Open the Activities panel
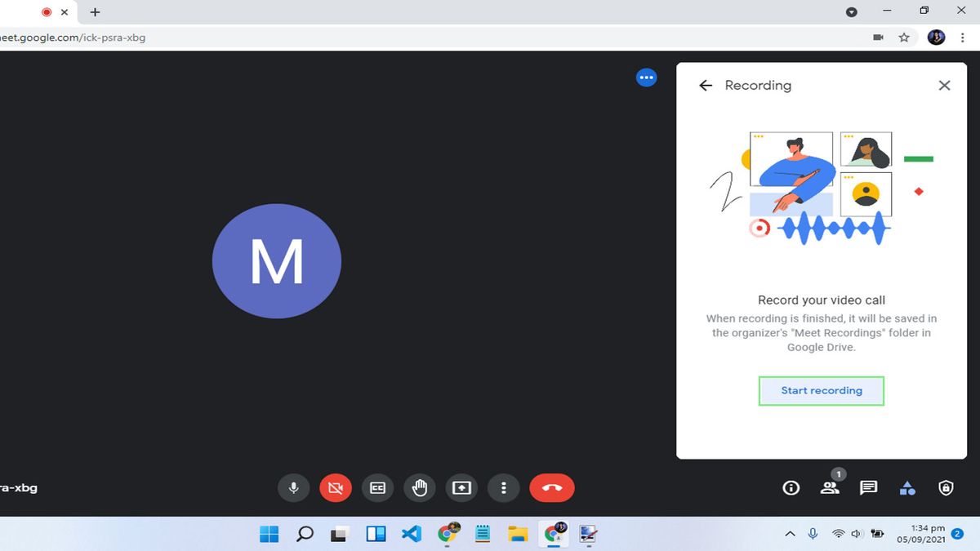 click(907, 488)
